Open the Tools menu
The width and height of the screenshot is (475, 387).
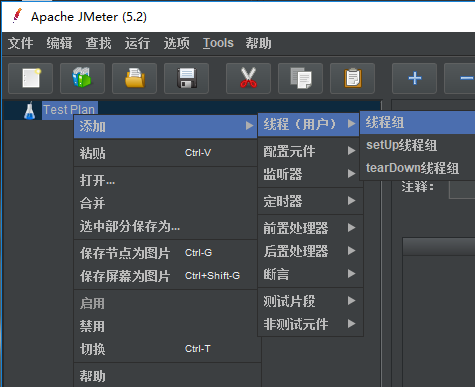[x=218, y=43]
